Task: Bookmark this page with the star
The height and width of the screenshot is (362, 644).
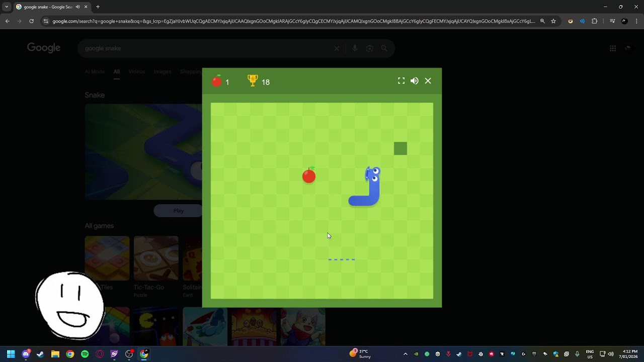Action: coord(553,21)
